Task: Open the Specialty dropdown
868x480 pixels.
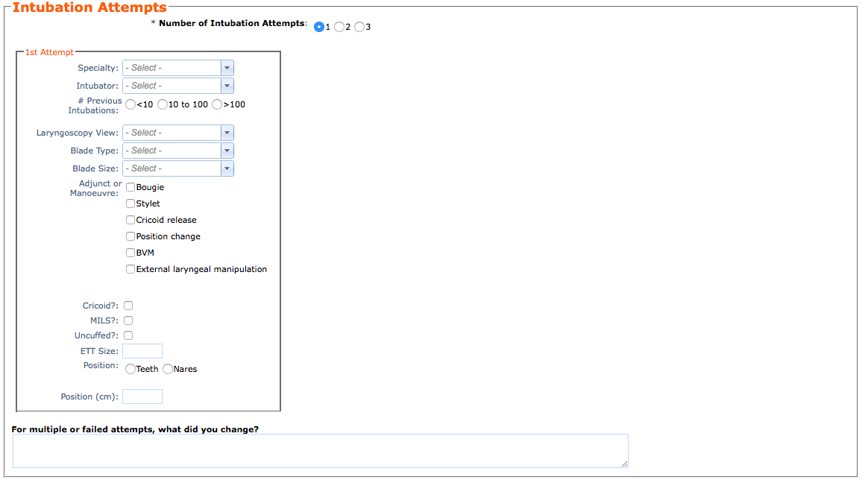Action: 177,68
